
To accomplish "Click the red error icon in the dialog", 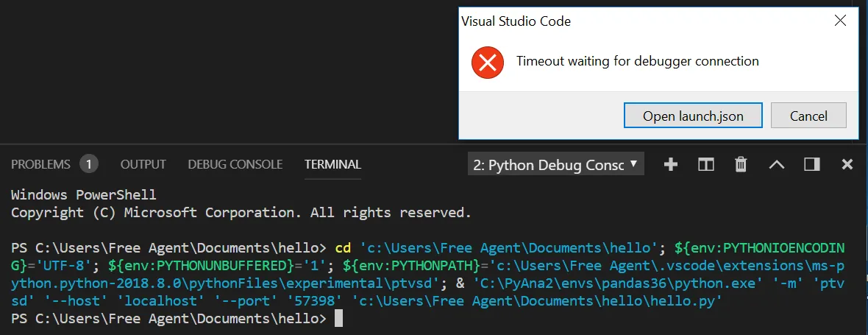I will 487,61.
